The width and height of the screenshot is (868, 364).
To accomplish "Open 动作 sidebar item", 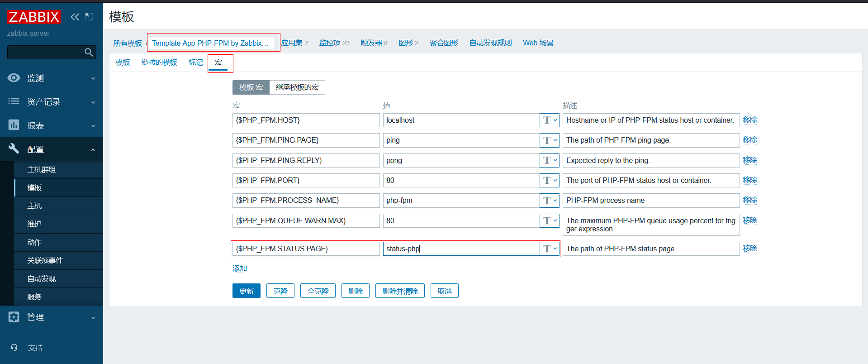I will pyautogui.click(x=58, y=242).
